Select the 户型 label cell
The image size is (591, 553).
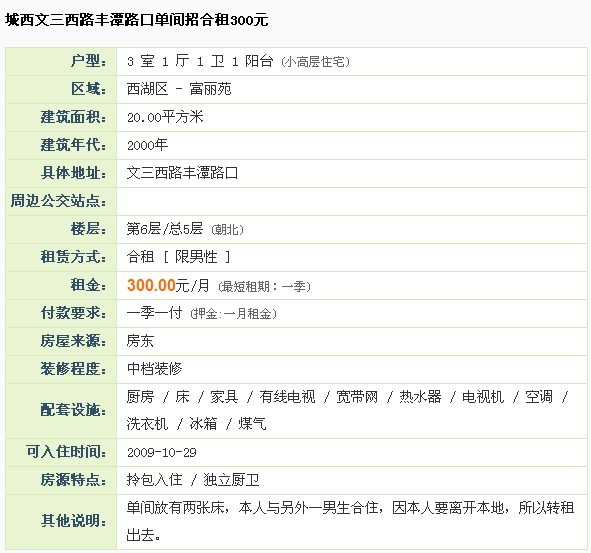coord(61,61)
